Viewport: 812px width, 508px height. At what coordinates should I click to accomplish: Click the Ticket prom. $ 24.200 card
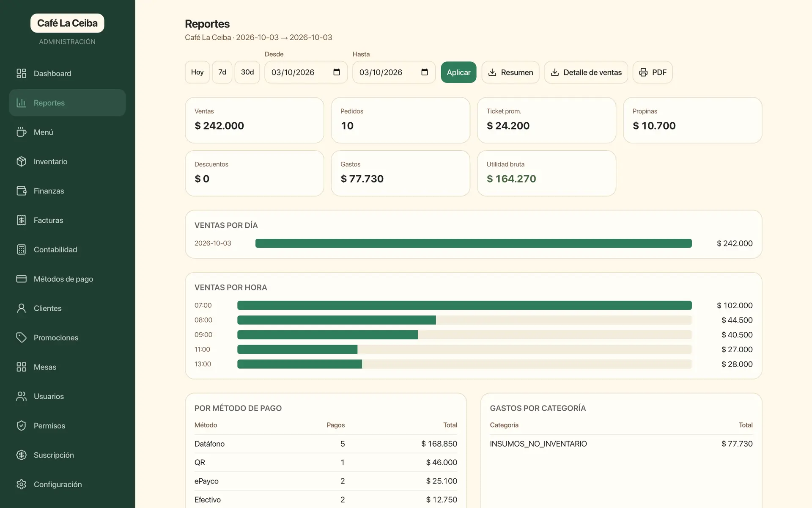(x=546, y=120)
